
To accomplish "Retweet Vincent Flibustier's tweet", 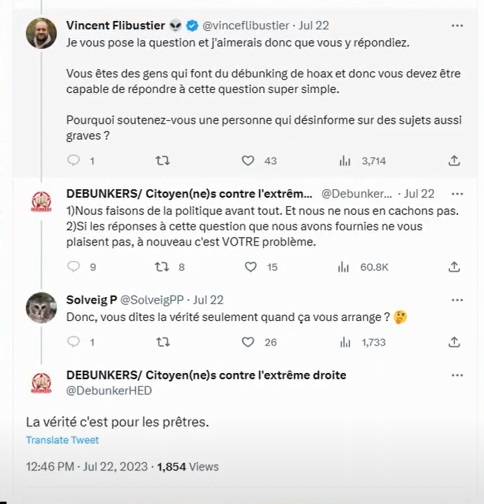I will click(163, 161).
